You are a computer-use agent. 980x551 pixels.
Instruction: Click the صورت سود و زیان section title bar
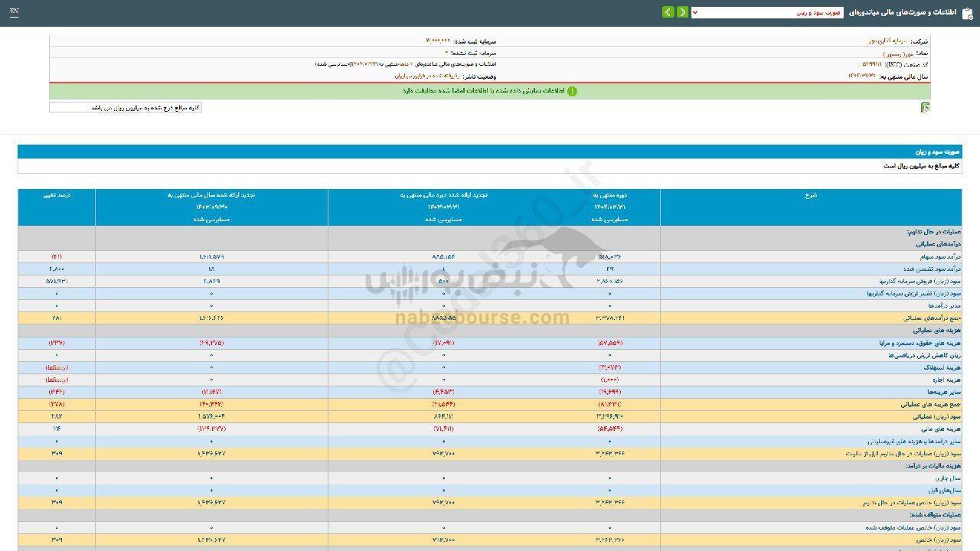[490, 152]
